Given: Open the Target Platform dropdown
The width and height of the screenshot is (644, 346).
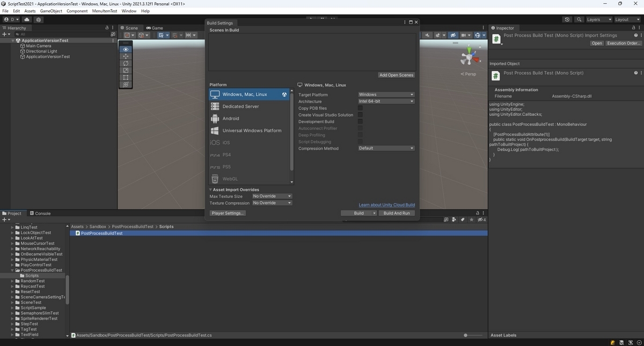Looking at the screenshot, I should pyautogui.click(x=385, y=94).
